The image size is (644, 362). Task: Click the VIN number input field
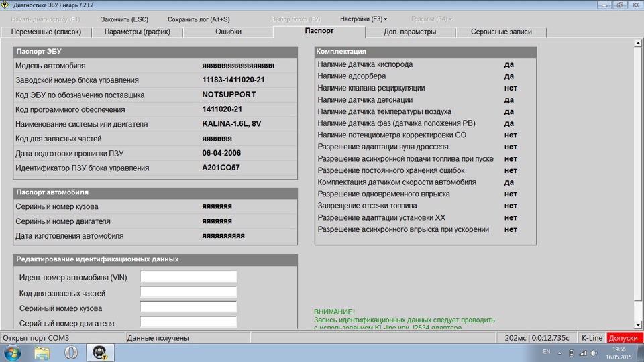coord(188,277)
